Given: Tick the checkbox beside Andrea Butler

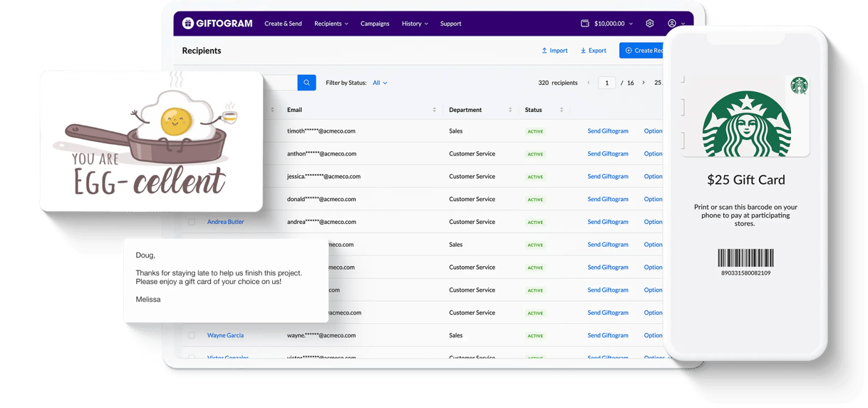Looking at the screenshot, I should pos(192,222).
